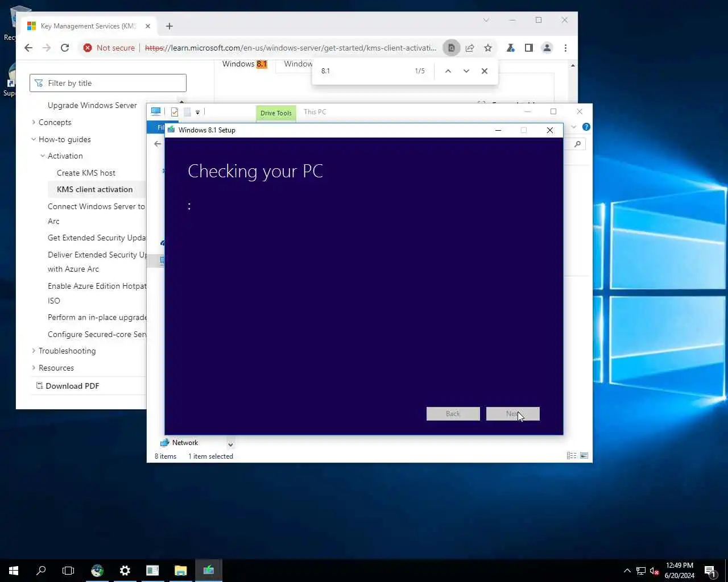Expand the Resources section

coord(34,368)
